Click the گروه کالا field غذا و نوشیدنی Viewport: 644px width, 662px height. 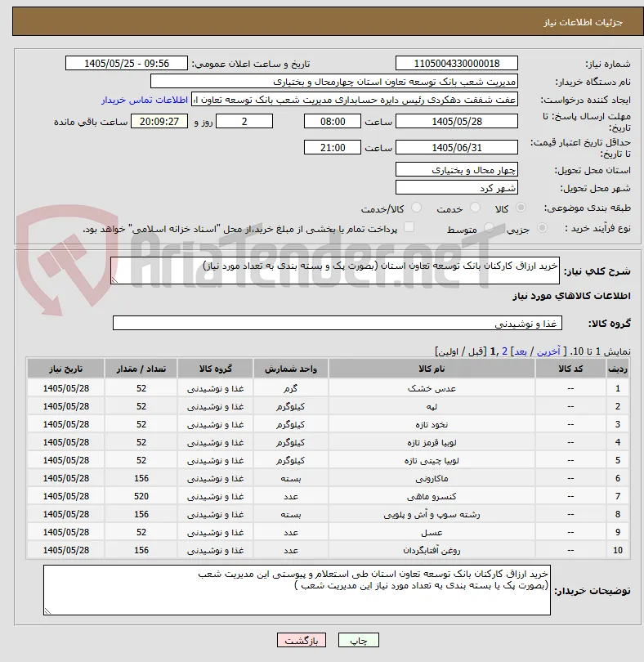coord(337,324)
